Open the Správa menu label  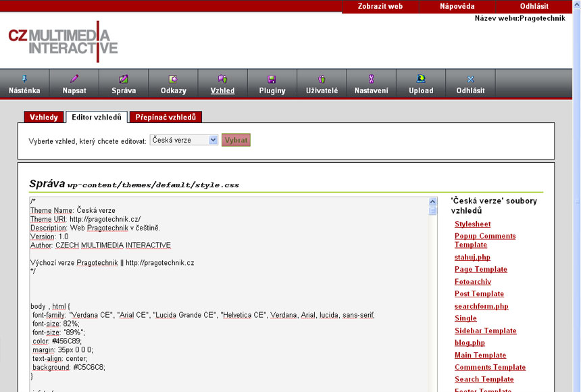(x=124, y=91)
